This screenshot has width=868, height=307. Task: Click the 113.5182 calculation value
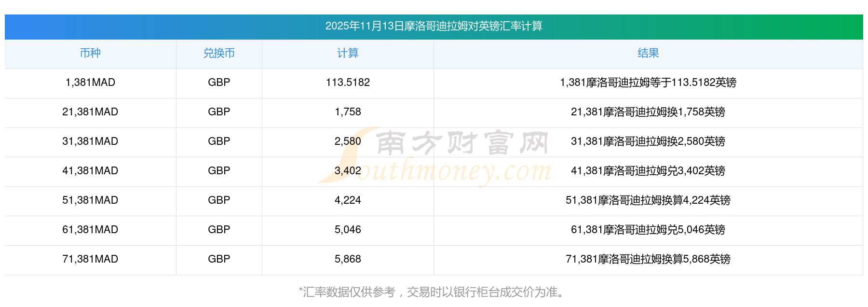[348, 83]
